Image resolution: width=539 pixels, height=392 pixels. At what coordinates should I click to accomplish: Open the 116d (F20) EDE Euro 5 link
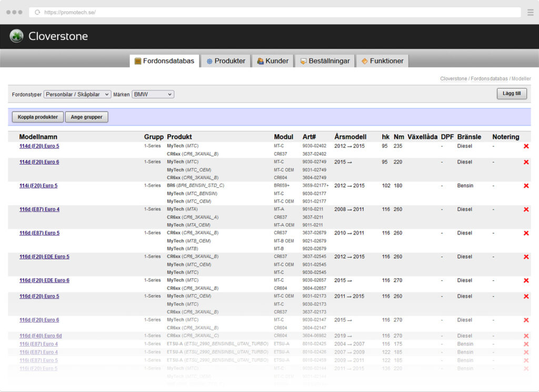pyautogui.click(x=44, y=257)
